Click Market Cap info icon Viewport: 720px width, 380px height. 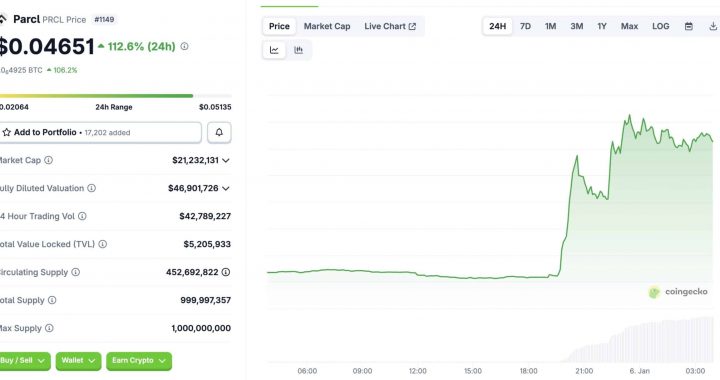[48, 160]
